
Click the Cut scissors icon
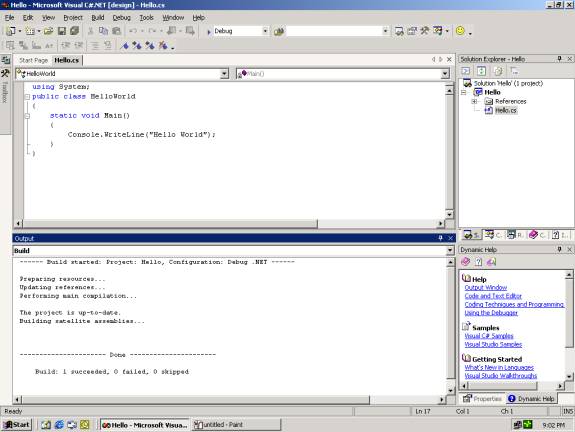tap(90, 31)
